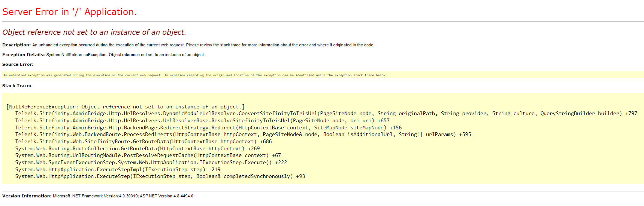Click the HttpApplication.ExecuteStepImpl stack line
644x206 pixels.
118,170
